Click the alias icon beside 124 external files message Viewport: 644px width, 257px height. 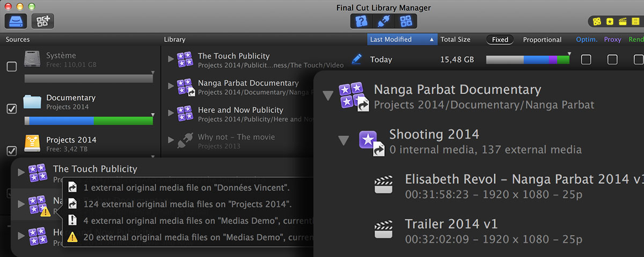click(x=73, y=204)
